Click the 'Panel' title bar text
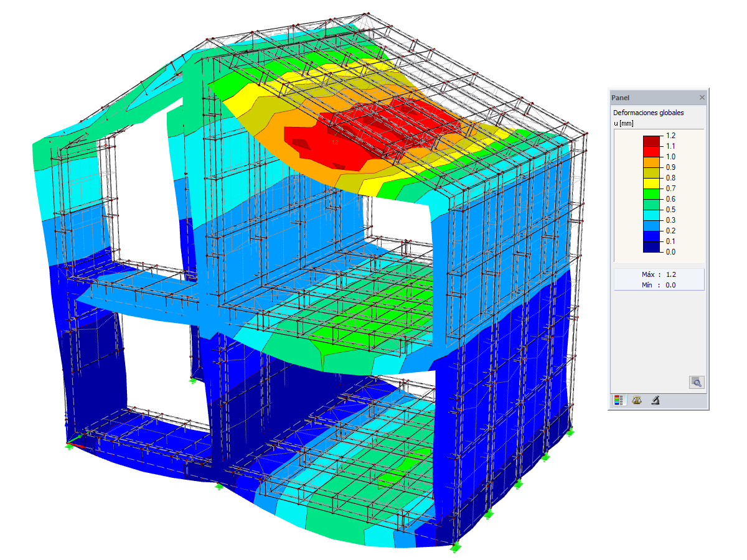747x560 pixels. [620, 98]
